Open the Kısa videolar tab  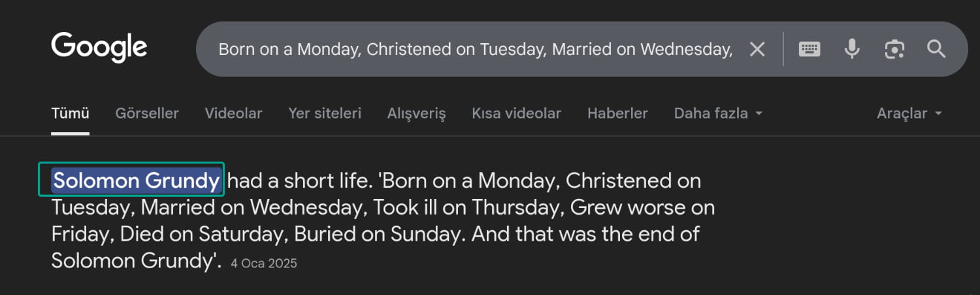pos(516,113)
